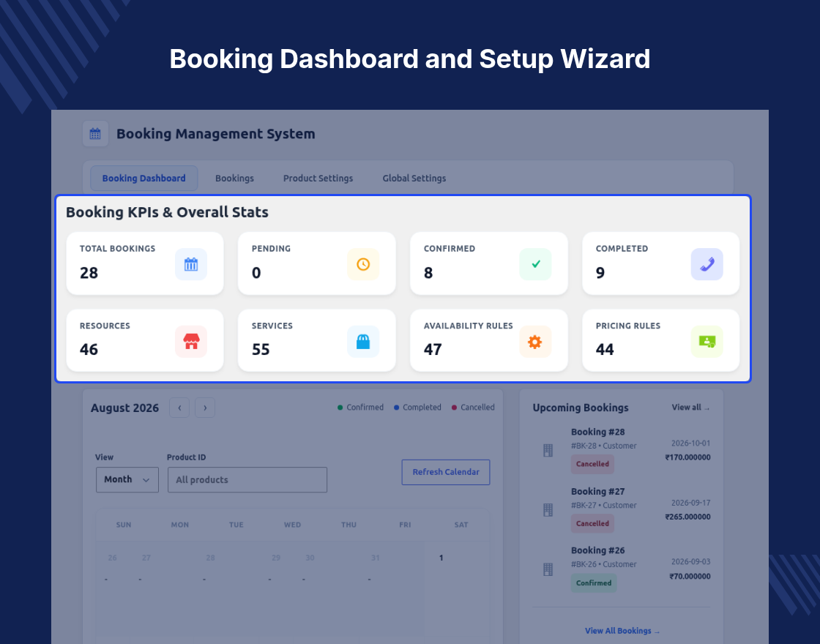Screen dimensions: 820x644
Task: Open Booking #27 entry
Action: click(622, 509)
